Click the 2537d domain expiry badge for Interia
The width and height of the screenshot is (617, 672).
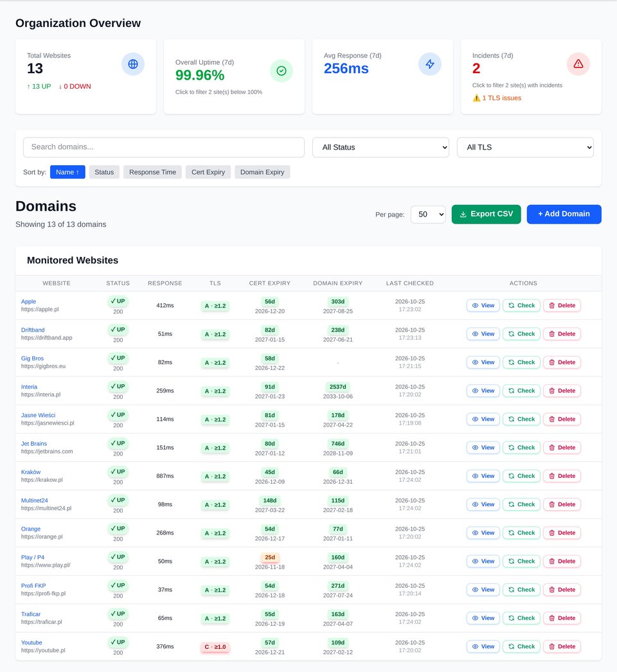(338, 387)
